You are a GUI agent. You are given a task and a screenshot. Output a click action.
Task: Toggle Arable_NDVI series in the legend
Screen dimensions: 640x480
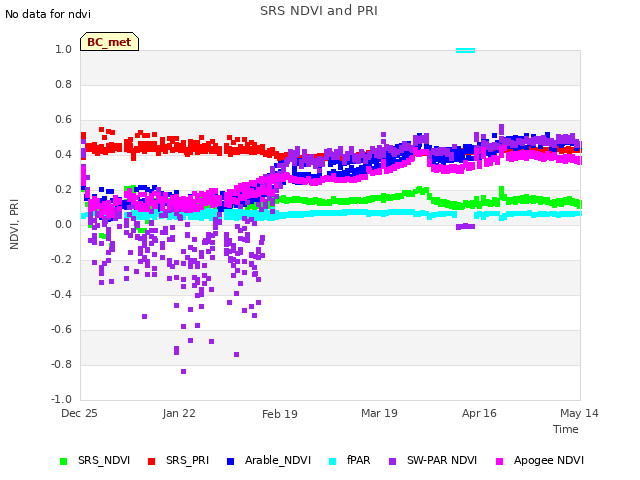[x=269, y=460]
